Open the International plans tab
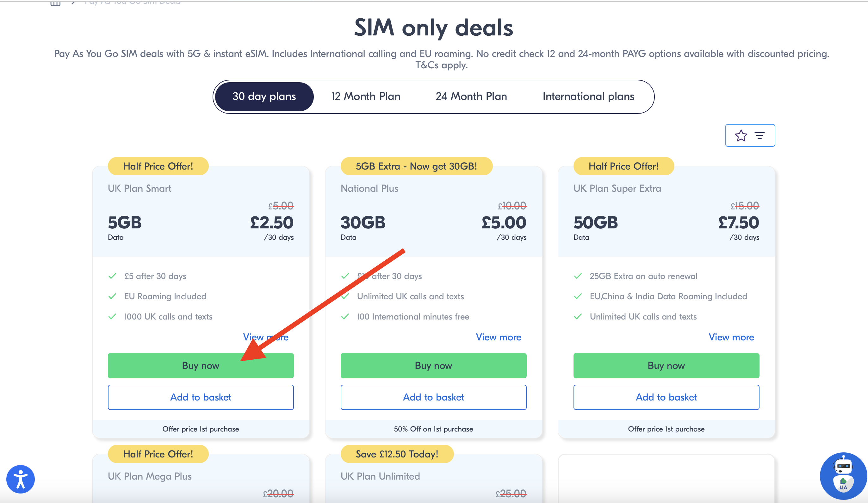 (588, 96)
